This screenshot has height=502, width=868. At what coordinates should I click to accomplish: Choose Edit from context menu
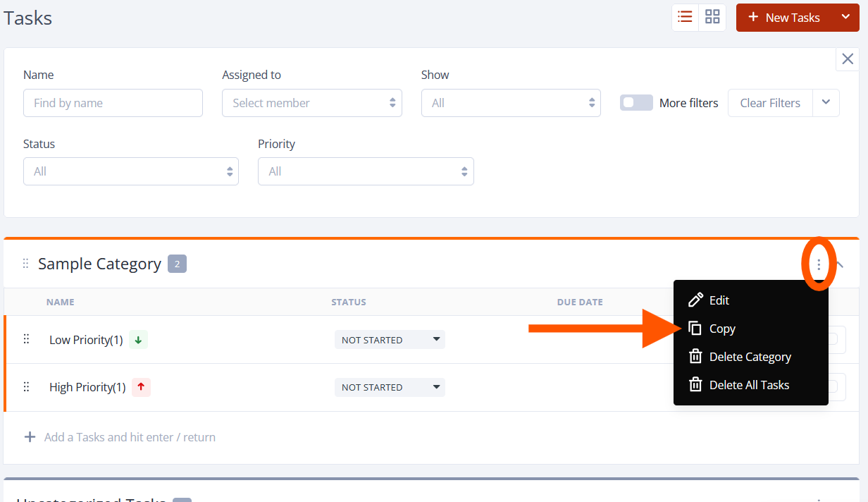coord(751,300)
